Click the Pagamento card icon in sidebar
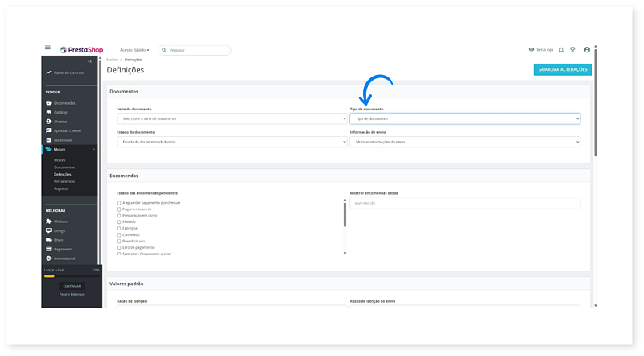644x356 pixels. pos(48,249)
